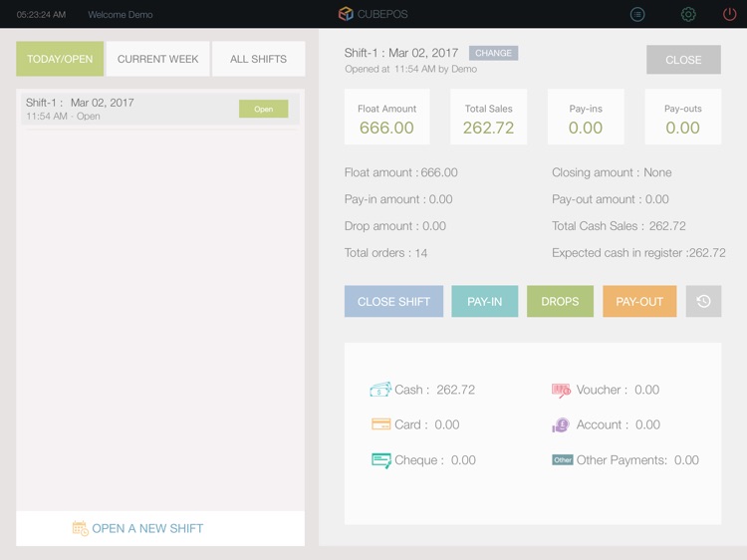The width and height of the screenshot is (747, 560).
Task: Click the Account payment icon
Action: (x=561, y=424)
